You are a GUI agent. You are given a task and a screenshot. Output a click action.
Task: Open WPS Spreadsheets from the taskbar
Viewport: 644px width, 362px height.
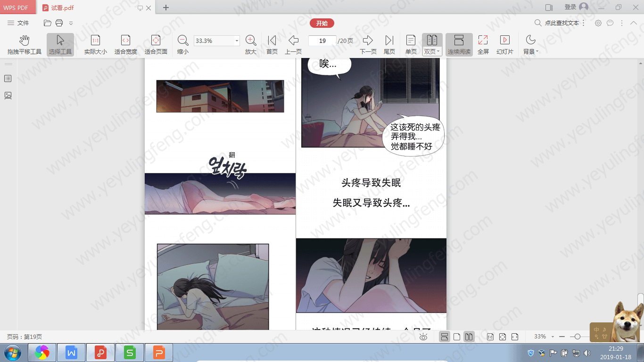[130, 353]
